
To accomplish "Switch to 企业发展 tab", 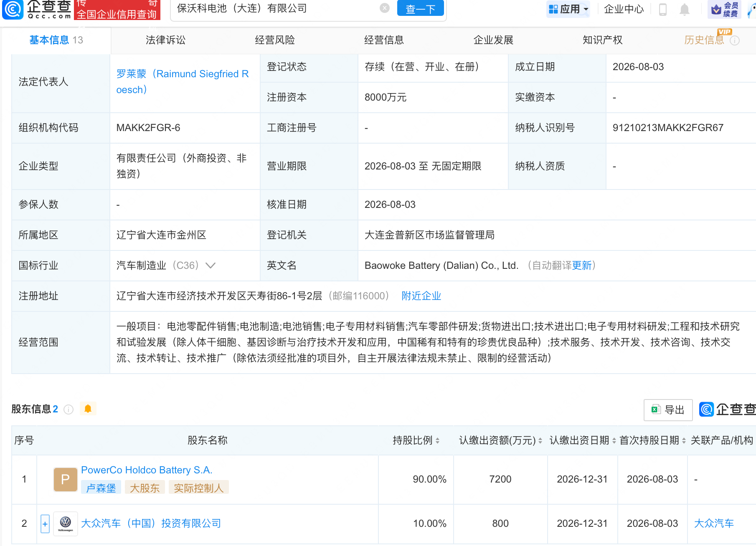I will [x=493, y=40].
